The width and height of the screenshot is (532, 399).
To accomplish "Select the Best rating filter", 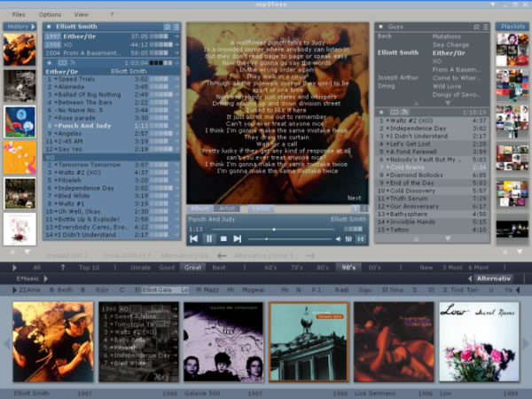I will coord(218,268).
